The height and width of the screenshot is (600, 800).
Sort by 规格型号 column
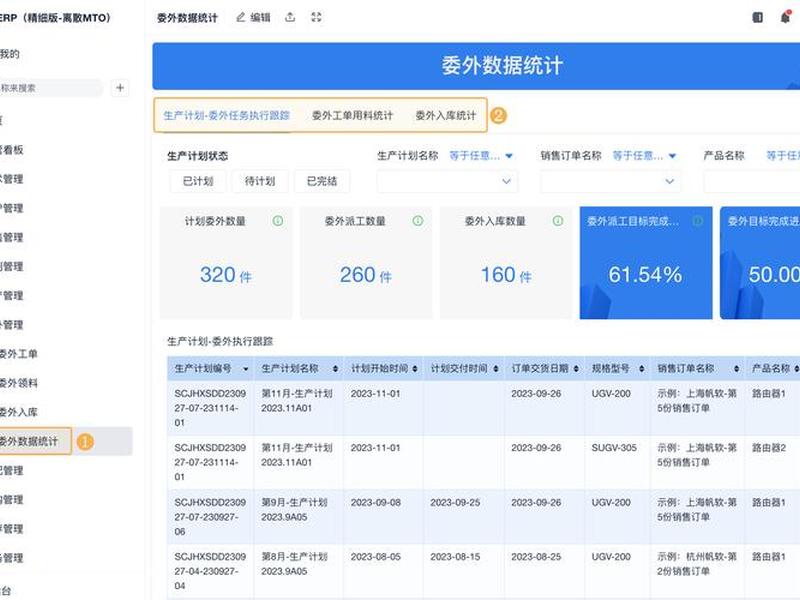pos(642,369)
